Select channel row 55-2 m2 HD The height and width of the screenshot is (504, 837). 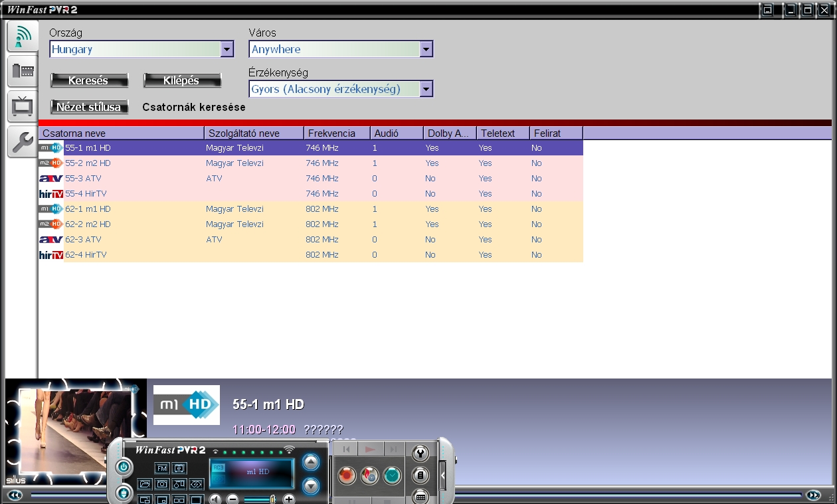311,163
